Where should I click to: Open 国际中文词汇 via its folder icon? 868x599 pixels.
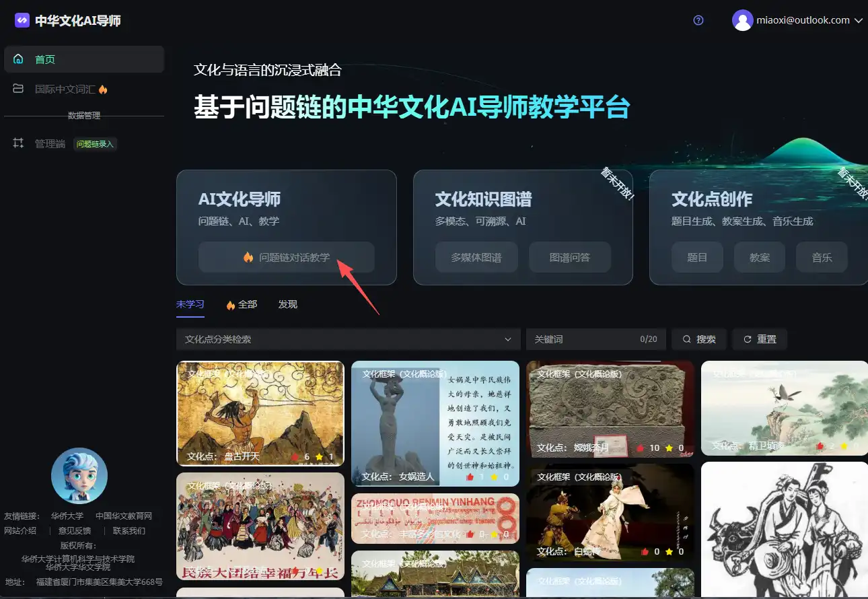pos(17,87)
